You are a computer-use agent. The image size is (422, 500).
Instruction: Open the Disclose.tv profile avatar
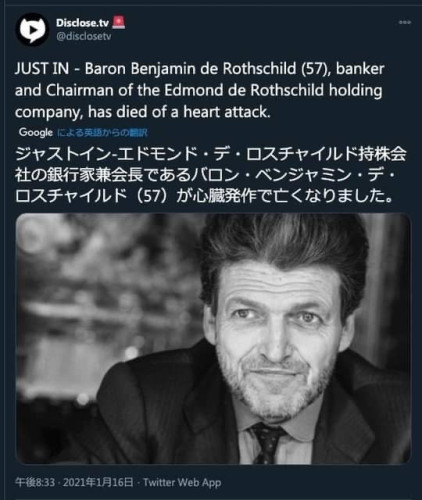(x=32, y=29)
